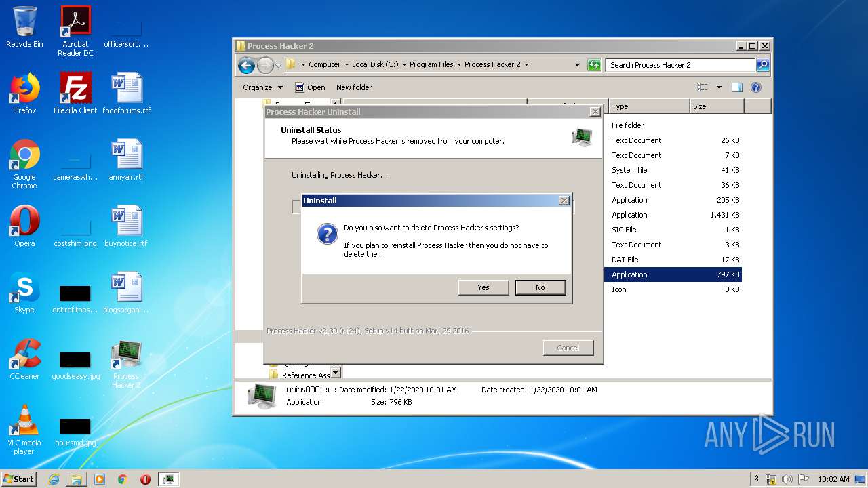Click Local Disk (C:) breadcrumb
This screenshot has height=488, width=868.
click(375, 65)
